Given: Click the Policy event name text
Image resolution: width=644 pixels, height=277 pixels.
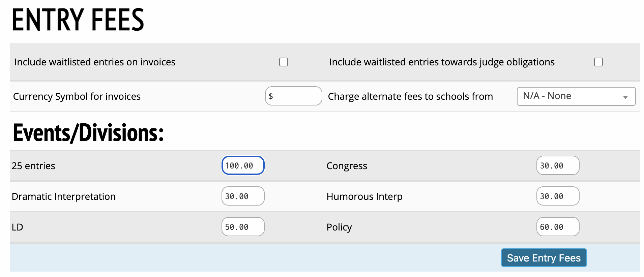Looking at the screenshot, I should (339, 227).
